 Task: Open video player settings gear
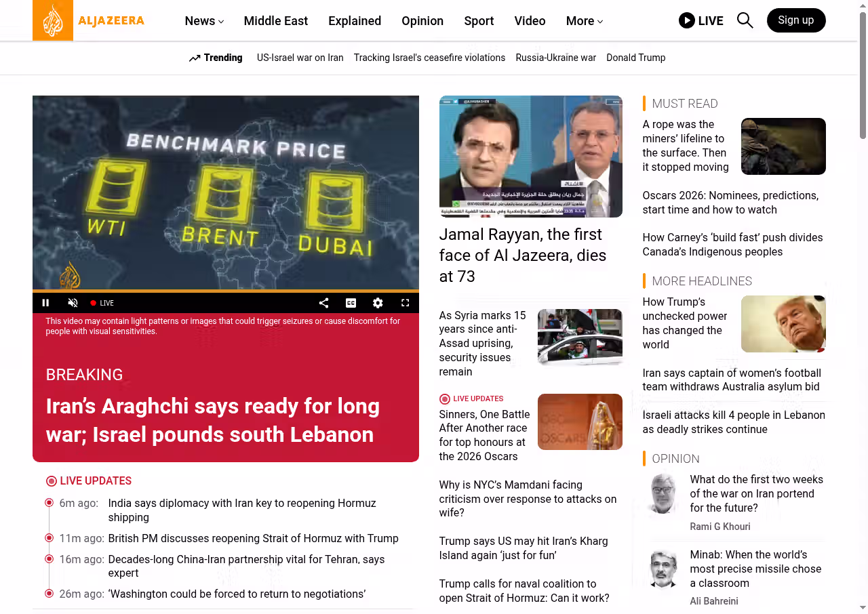tap(378, 303)
